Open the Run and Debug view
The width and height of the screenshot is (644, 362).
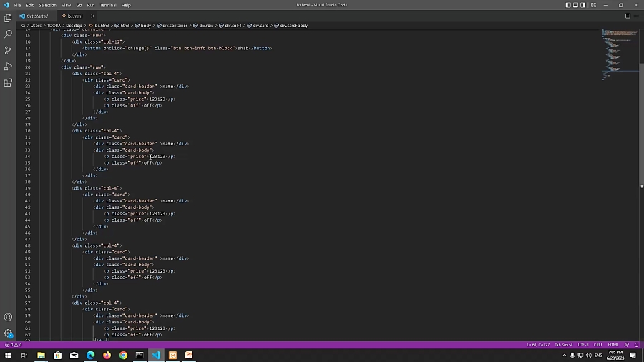pos(9,67)
